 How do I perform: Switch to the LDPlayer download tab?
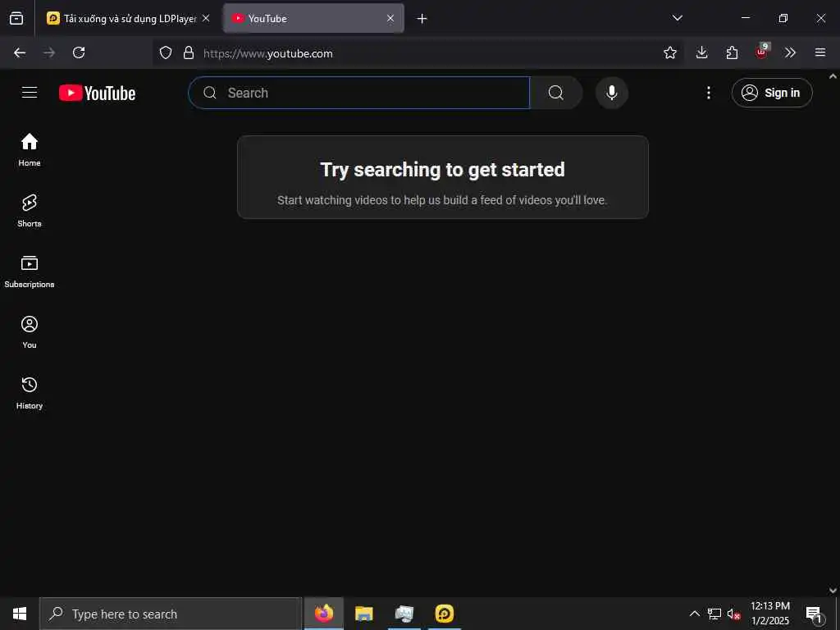[x=129, y=19]
